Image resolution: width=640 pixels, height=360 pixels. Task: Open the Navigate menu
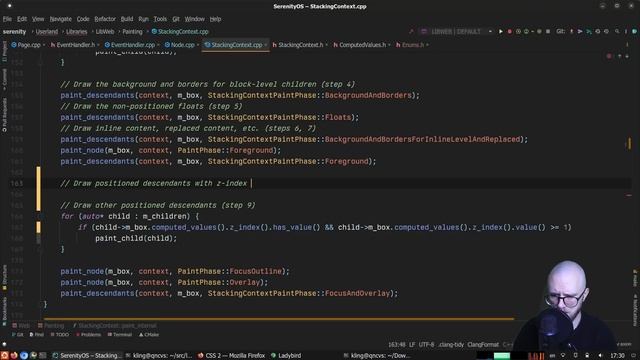coord(60,19)
